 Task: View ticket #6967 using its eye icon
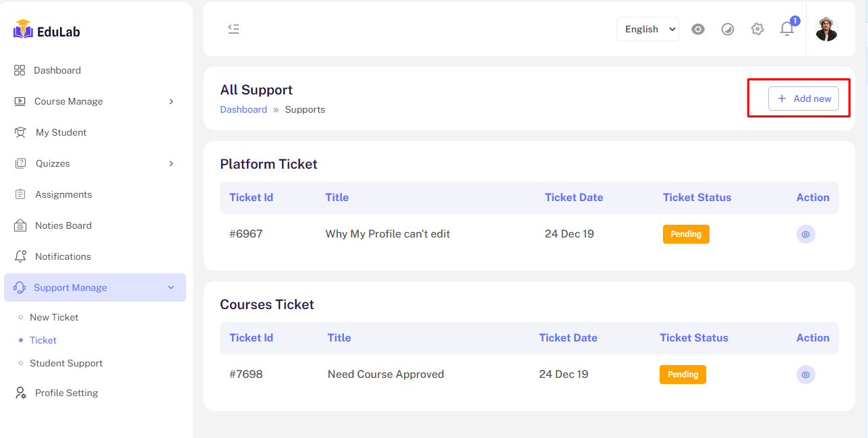[x=805, y=234]
